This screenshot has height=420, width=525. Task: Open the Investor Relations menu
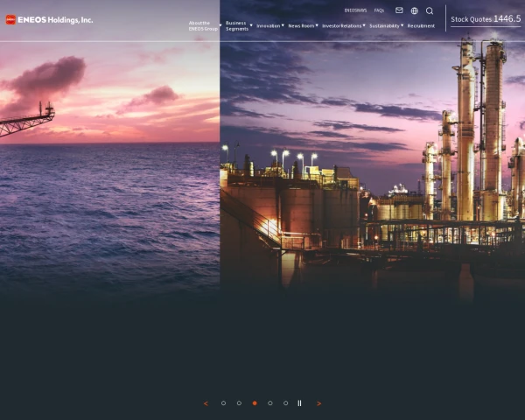(x=343, y=26)
